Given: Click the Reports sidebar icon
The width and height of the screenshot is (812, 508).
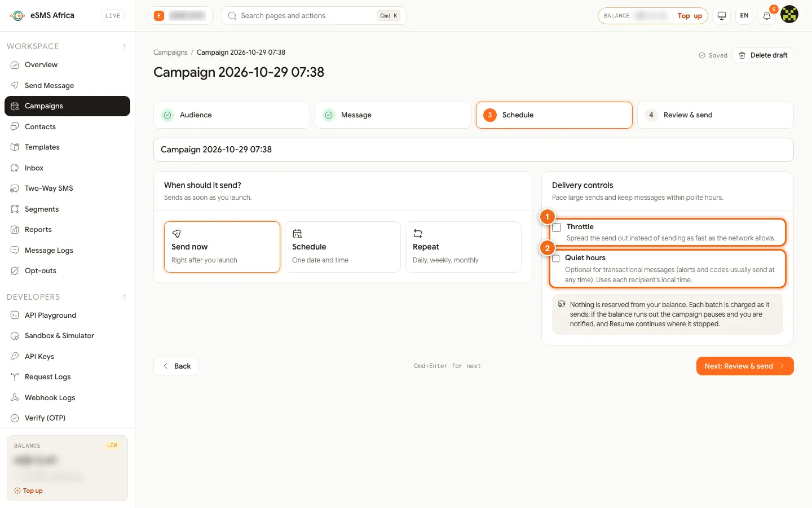Looking at the screenshot, I should pos(15,230).
